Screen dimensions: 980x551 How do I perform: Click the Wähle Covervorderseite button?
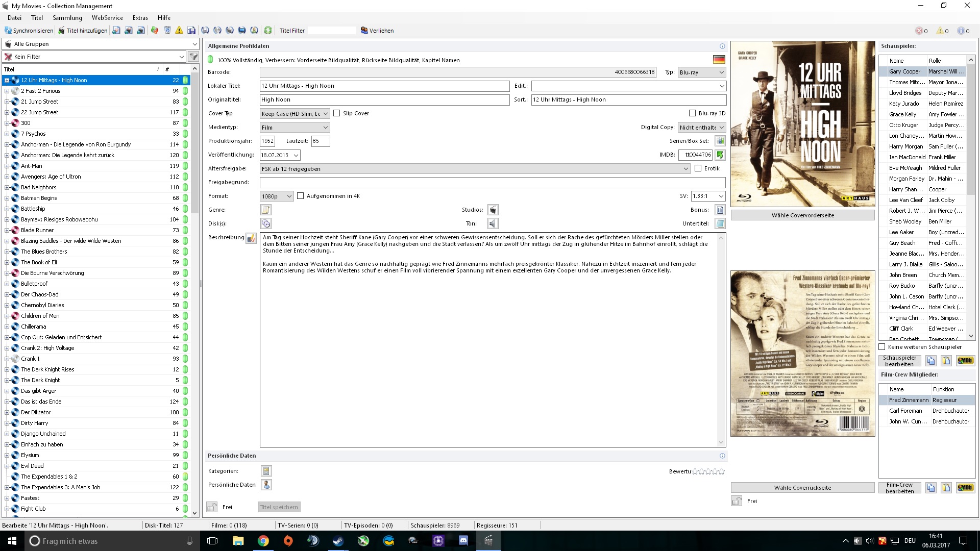802,215
